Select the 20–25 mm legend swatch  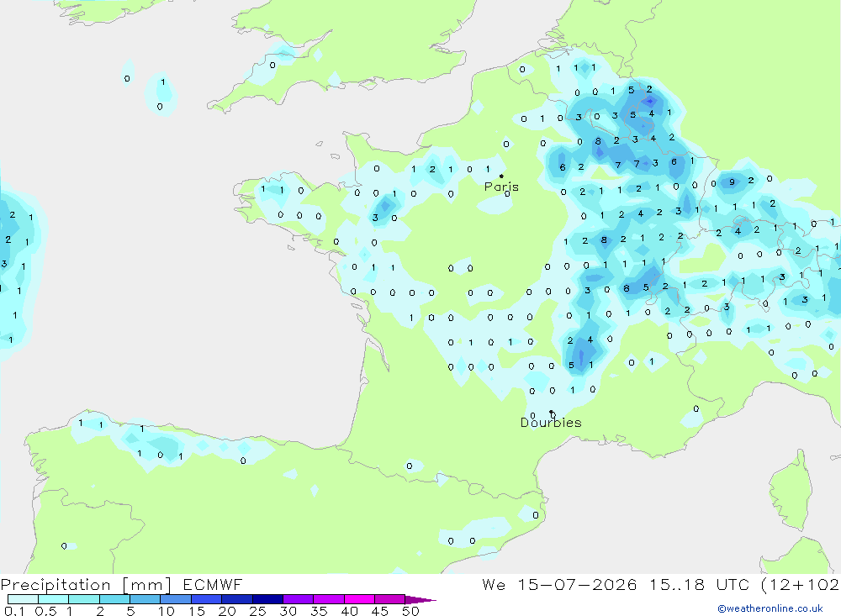[x=237, y=599]
